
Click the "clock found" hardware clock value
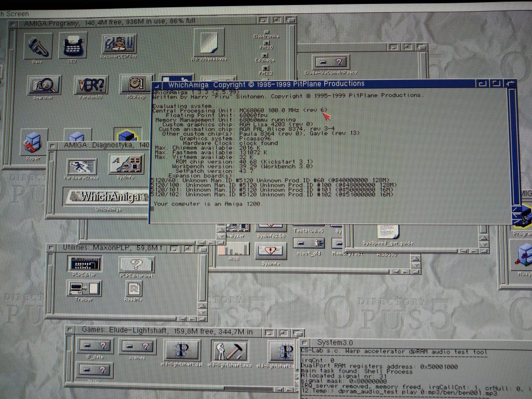coord(259,143)
